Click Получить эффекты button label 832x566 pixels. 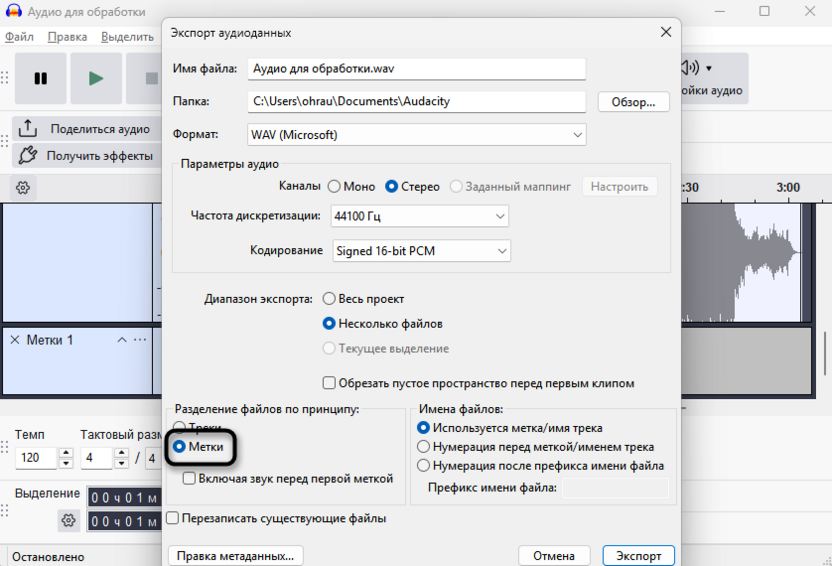100,155
